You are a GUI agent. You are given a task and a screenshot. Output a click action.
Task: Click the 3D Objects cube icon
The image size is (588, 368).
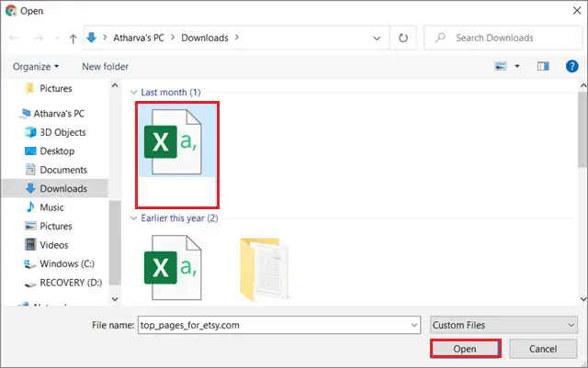(x=30, y=132)
